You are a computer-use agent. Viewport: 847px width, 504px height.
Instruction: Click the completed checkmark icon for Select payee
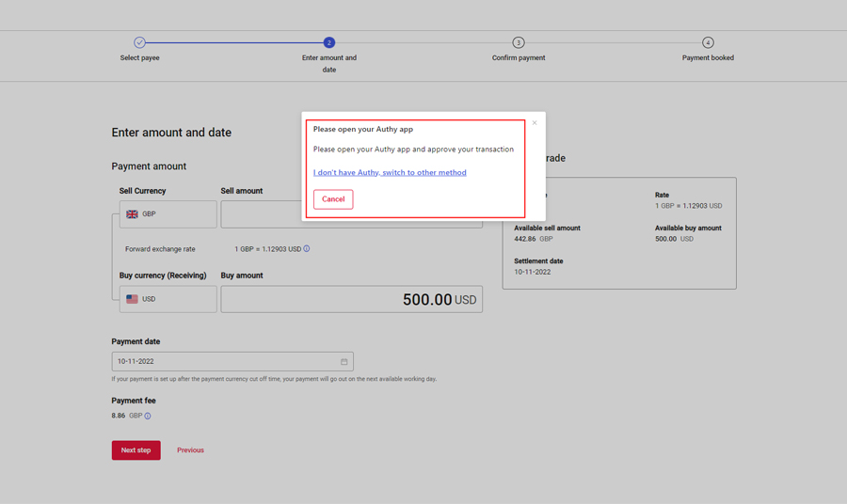pos(139,42)
